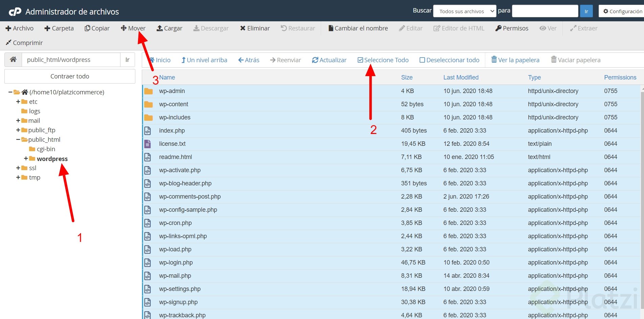Click the Ver view button
This screenshot has height=319, width=644.
click(x=548, y=28)
